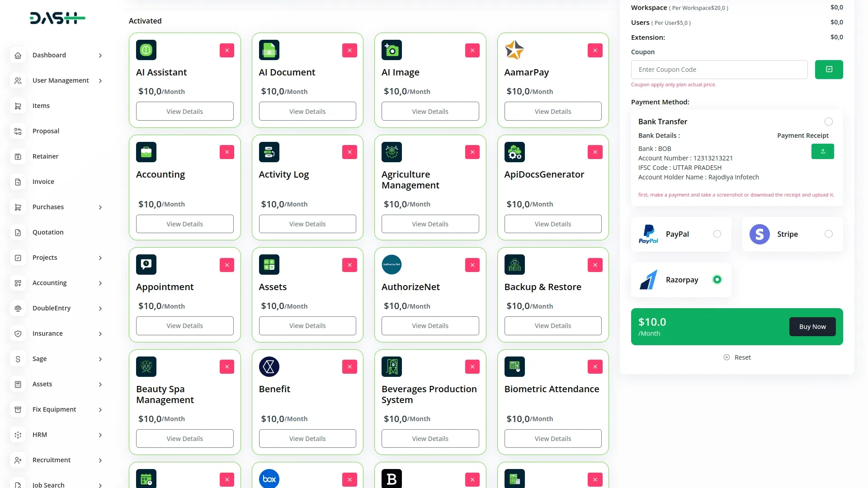Click the Backup & Restore module icon

click(x=514, y=264)
